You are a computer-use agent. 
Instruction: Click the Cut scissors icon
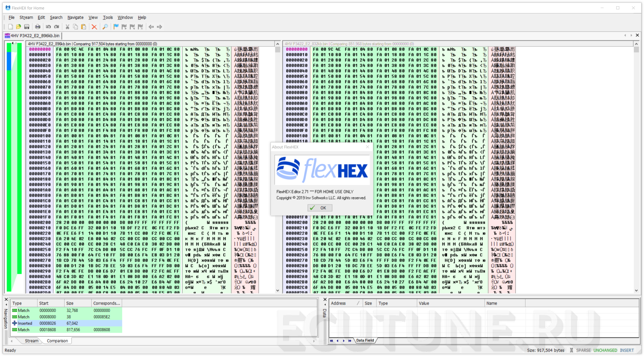67,27
